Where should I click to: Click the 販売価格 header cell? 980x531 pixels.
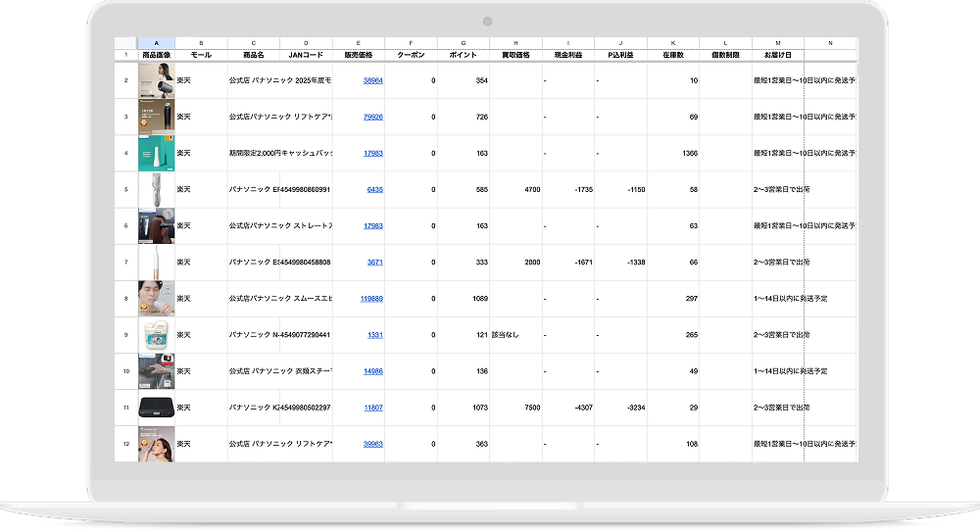pos(358,55)
